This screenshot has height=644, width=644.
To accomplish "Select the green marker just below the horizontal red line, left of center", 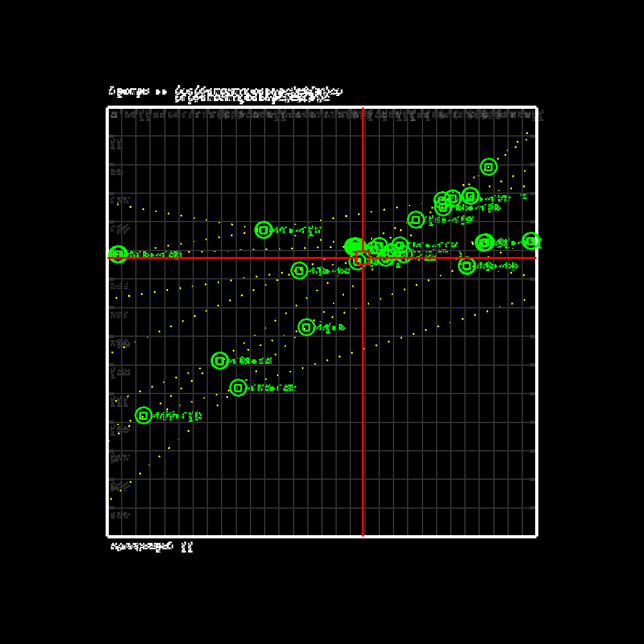I will 299,270.
